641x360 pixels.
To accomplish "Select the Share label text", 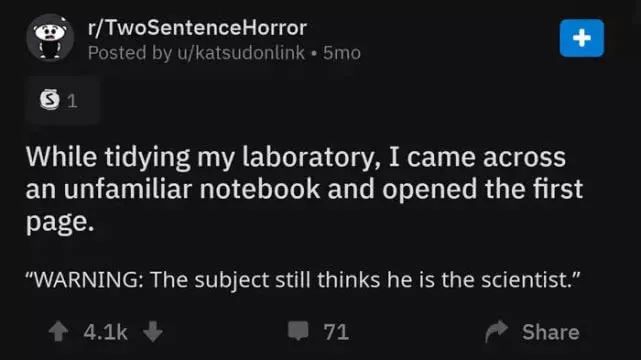I will (x=551, y=332).
